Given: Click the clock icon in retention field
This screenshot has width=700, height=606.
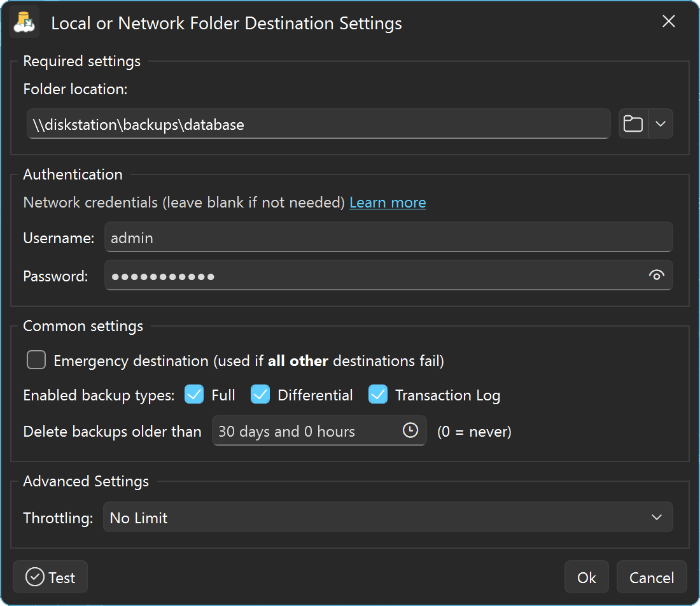Looking at the screenshot, I should pos(410,431).
